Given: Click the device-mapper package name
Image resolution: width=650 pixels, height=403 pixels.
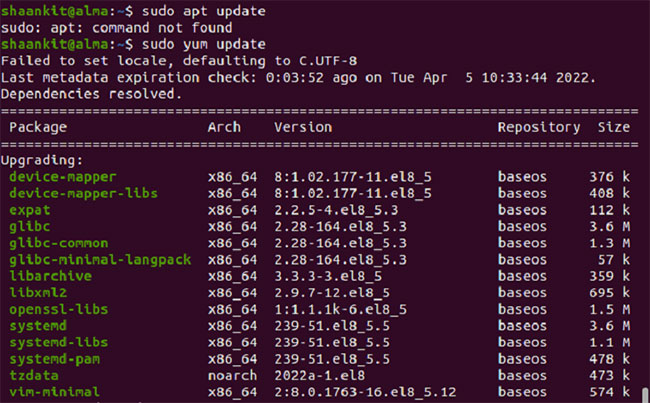Looking at the screenshot, I should 63,177.
